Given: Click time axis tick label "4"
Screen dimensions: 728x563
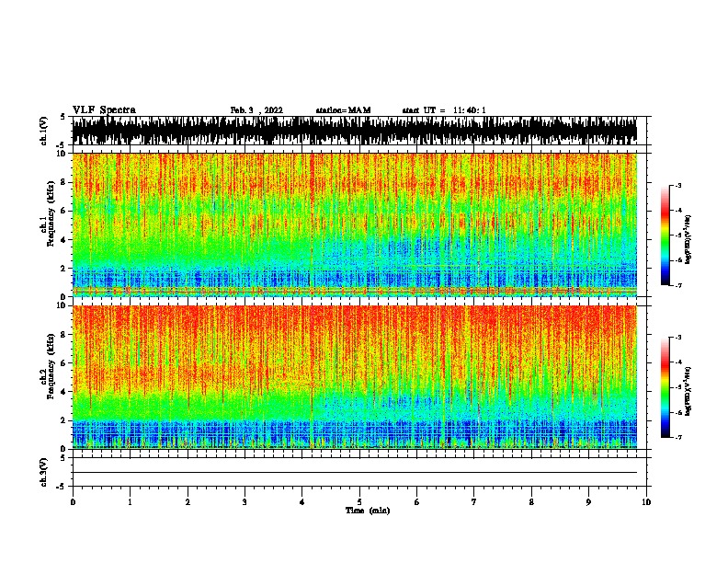Looking at the screenshot, I should (302, 502).
